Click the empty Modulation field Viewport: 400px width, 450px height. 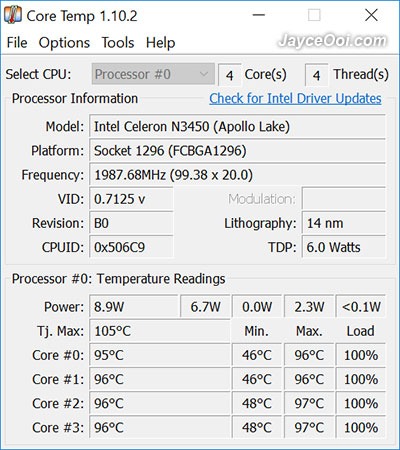pos(344,199)
